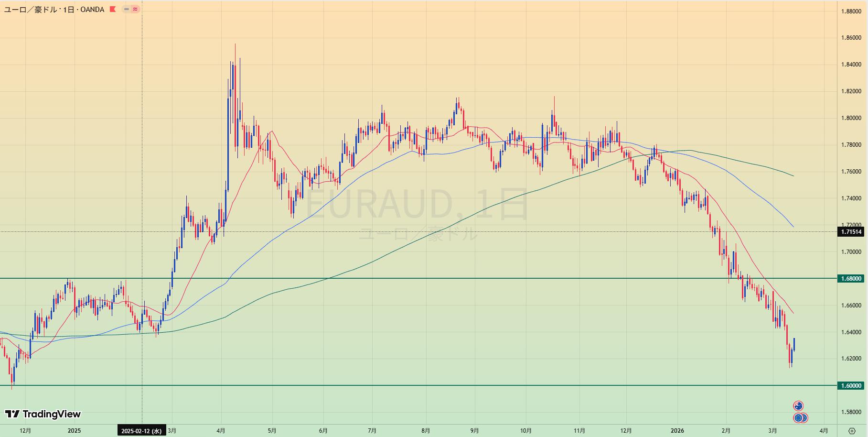
Task: Click the 2026 label on time axis
Action: click(x=677, y=431)
